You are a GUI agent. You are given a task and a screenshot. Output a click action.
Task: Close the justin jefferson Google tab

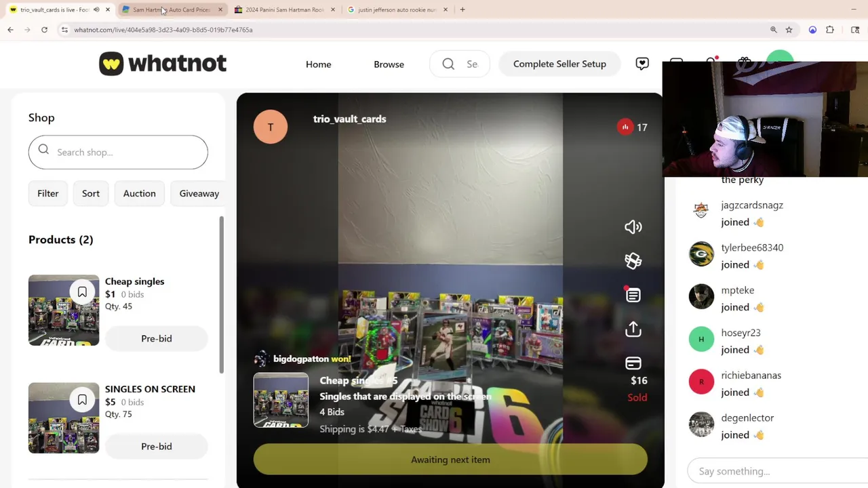445,9
